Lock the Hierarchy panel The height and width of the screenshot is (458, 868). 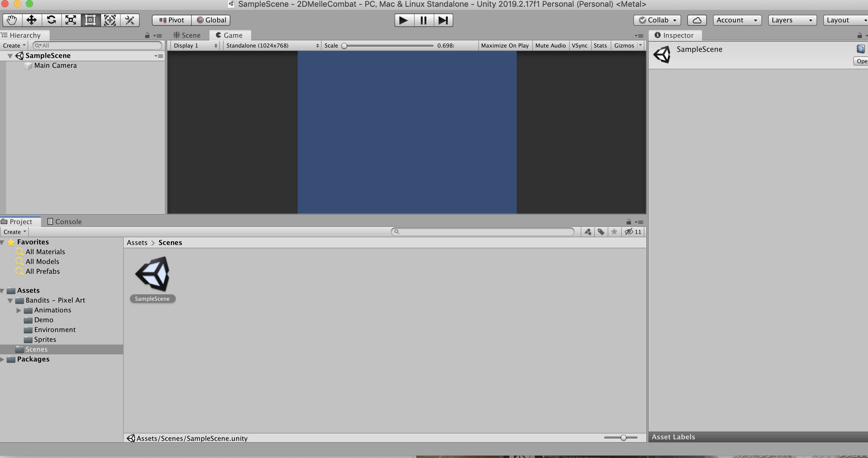pyautogui.click(x=147, y=35)
